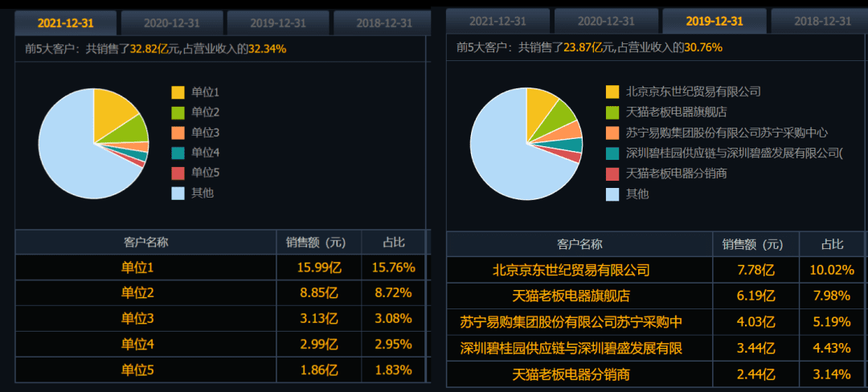Screen dimensions: 868x392
Task: Select the 深圳碧桂园供应链 row in right table
Action: click(x=571, y=349)
